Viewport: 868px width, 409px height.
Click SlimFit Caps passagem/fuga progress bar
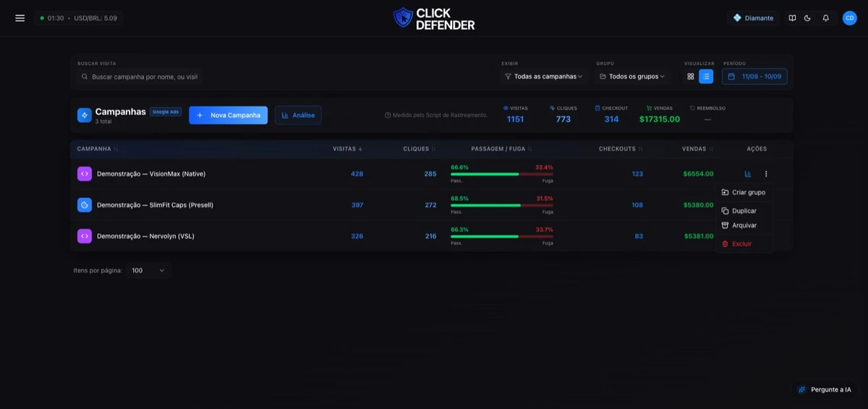(x=502, y=205)
